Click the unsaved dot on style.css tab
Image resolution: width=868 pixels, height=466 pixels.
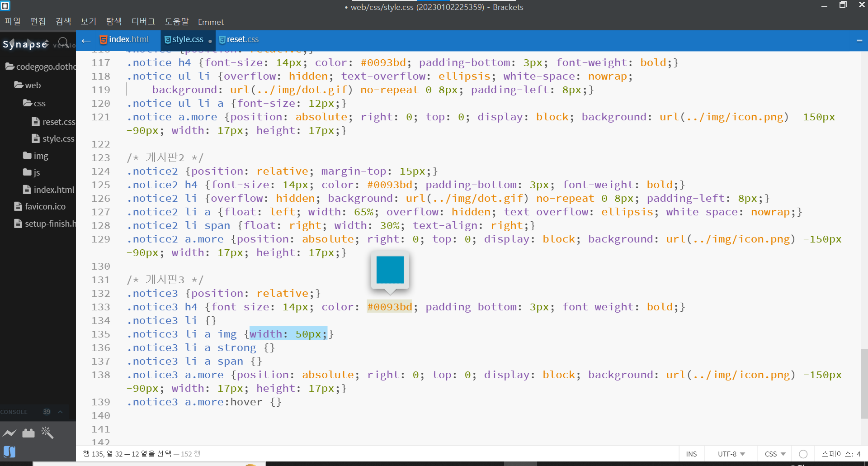pos(210,41)
